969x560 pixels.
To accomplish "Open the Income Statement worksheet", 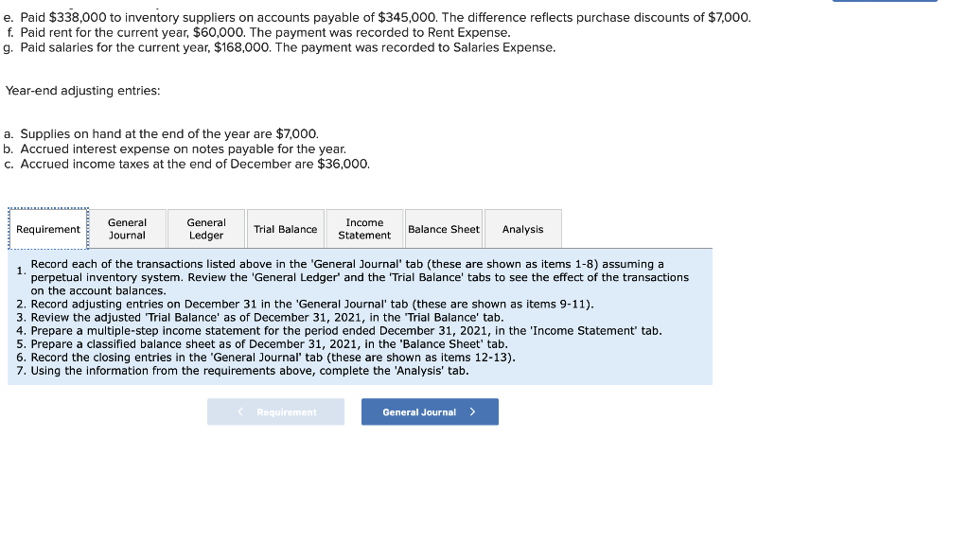I will [x=364, y=228].
